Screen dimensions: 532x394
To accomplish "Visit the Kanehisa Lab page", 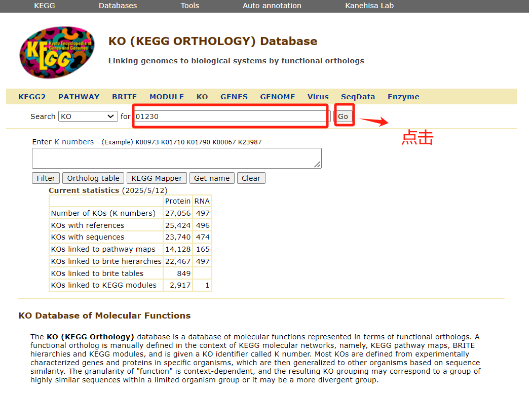I will point(369,6).
